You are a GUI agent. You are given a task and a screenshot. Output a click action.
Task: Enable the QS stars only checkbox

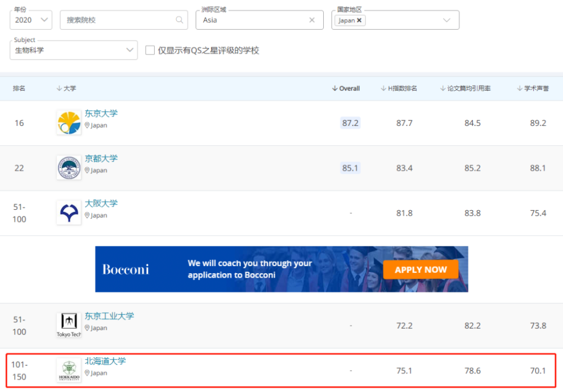pyautogui.click(x=150, y=50)
